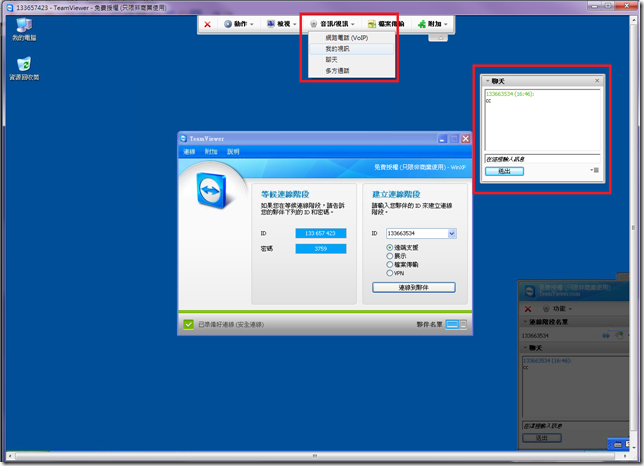This screenshot has width=644, height=466.
Task: Click the 檔案傳輸 file transfer toolbar button
Action: coord(386,24)
